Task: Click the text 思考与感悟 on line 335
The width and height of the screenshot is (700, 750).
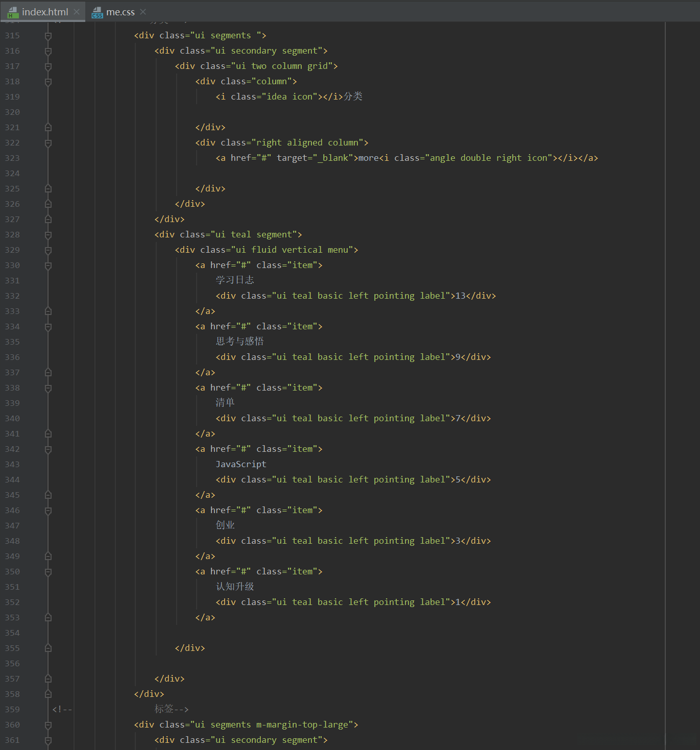Action: tap(240, 342)
